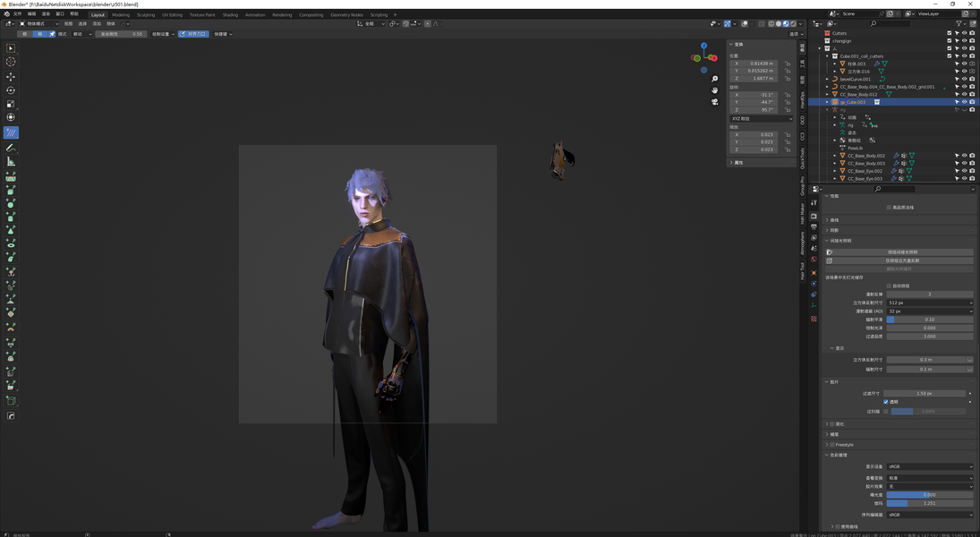Click the zoom magnifier in the viewport

point(714,79)
